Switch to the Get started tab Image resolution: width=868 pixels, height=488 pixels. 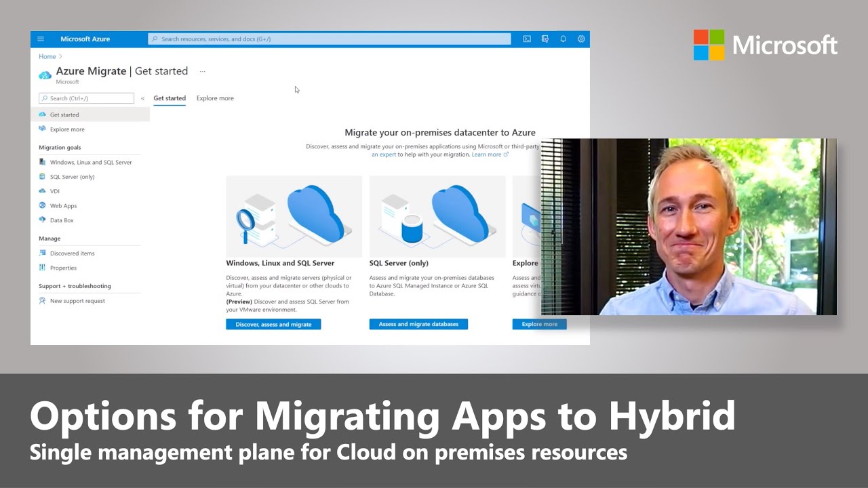click(170, 98)
